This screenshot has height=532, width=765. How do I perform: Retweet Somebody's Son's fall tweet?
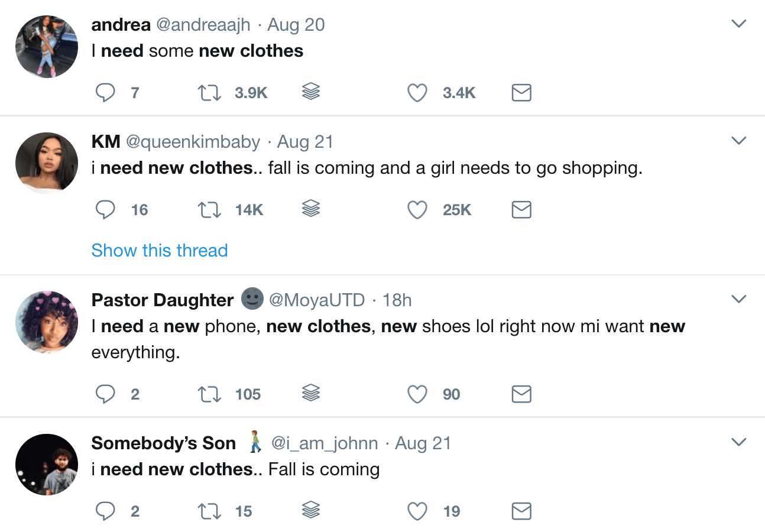(x=208, y=511)
